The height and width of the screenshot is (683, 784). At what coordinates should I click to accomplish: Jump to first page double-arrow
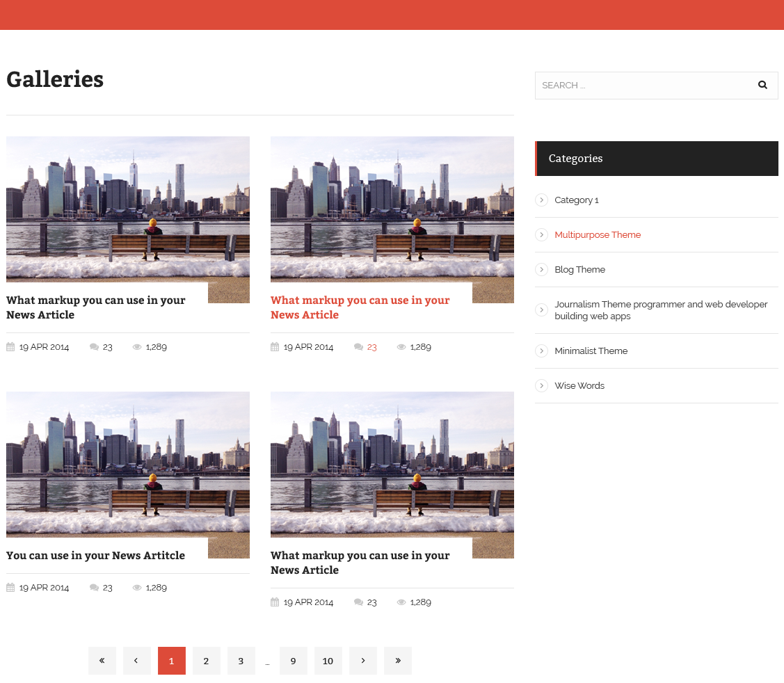tap(102, 661)
